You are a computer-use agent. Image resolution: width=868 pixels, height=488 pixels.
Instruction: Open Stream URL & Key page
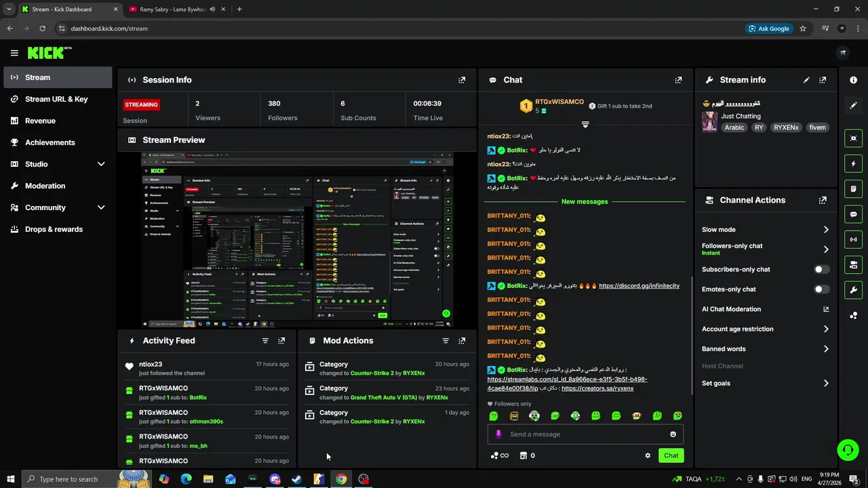[58, 99]
